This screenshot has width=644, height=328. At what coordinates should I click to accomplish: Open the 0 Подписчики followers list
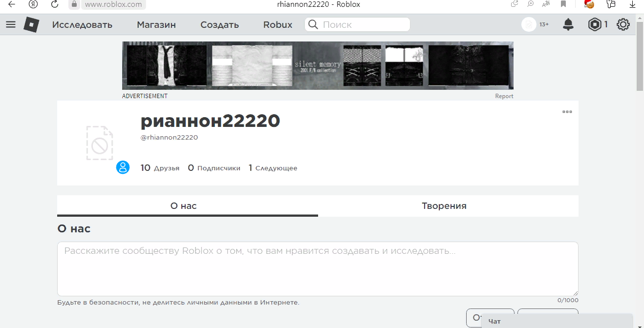click(214, 168)
